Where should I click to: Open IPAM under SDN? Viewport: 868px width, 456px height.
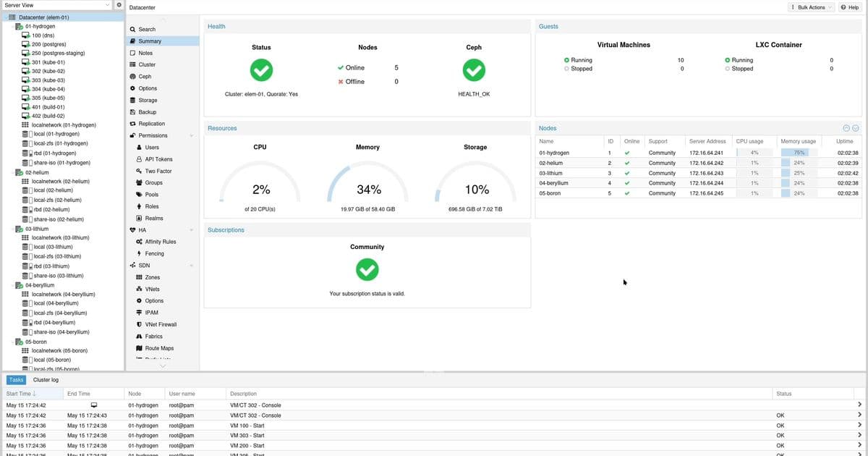coord(151,313)
